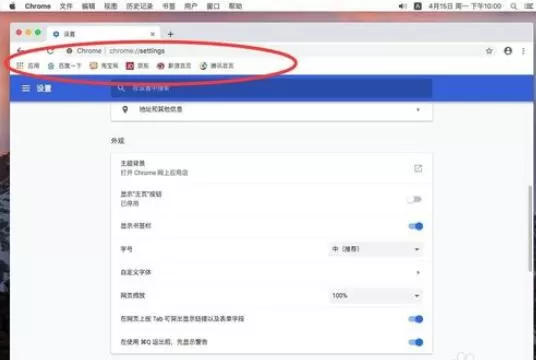536x360 pixels.
Task: Open Chrome Web Store via 主题背景 link icon
Action: click(x=418, y=168)
